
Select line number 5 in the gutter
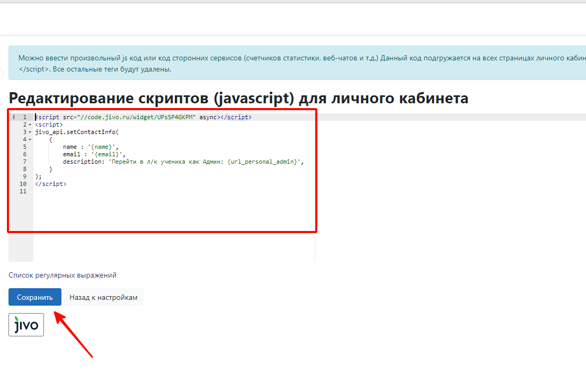coord(25,147)
